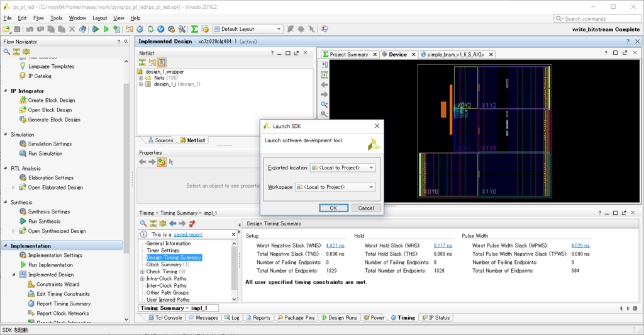The image size is (644, 335).
Task: Click Report Timing Summary in Flow Navigator
Action: (x=64, y=304)
